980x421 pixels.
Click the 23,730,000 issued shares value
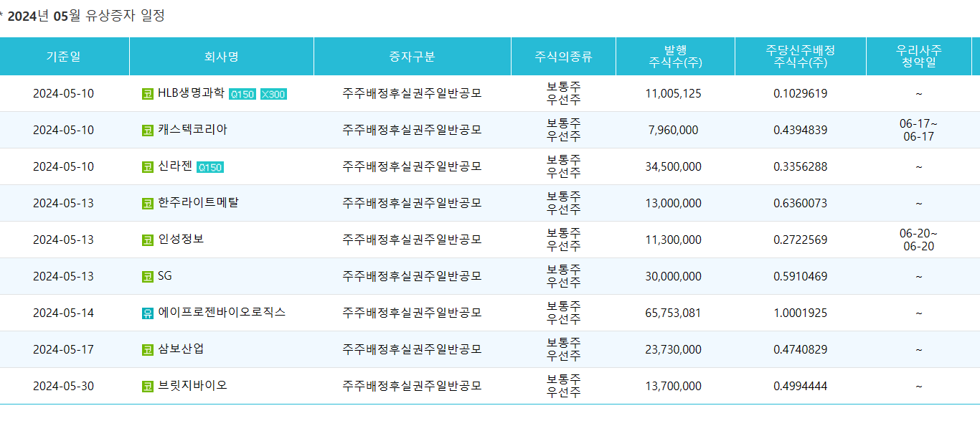pyautogui.click(x=674, y=350)
